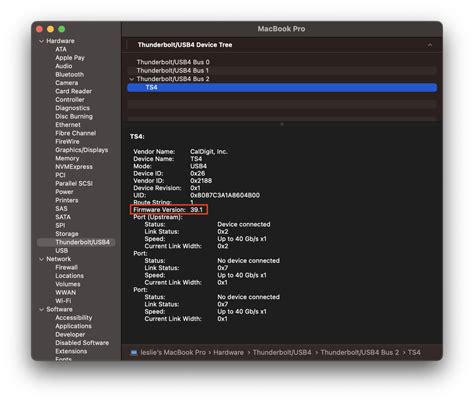This screenshot has height=402, width=474.
Task: Select SATA in the sidebar
Action: [x=63, y=217]
